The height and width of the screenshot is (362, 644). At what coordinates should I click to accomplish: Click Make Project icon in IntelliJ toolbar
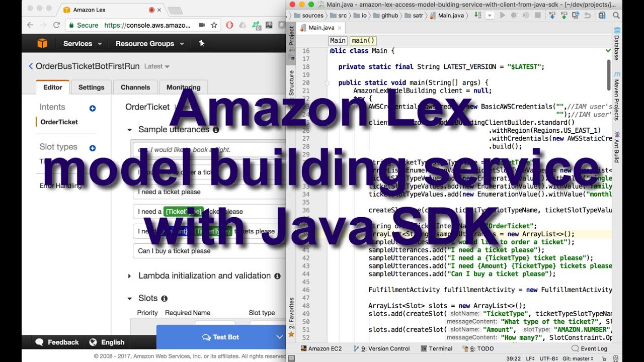point(477,16)
